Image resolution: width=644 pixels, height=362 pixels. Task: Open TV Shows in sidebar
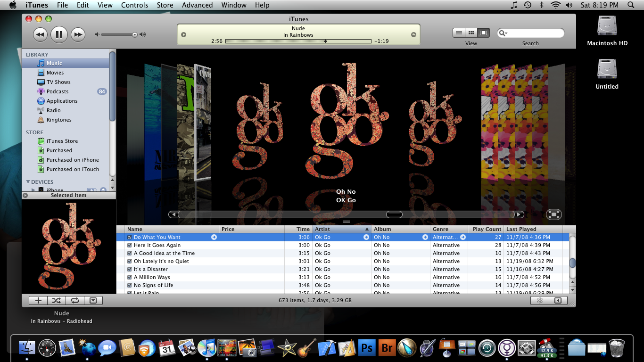(66, 82)
